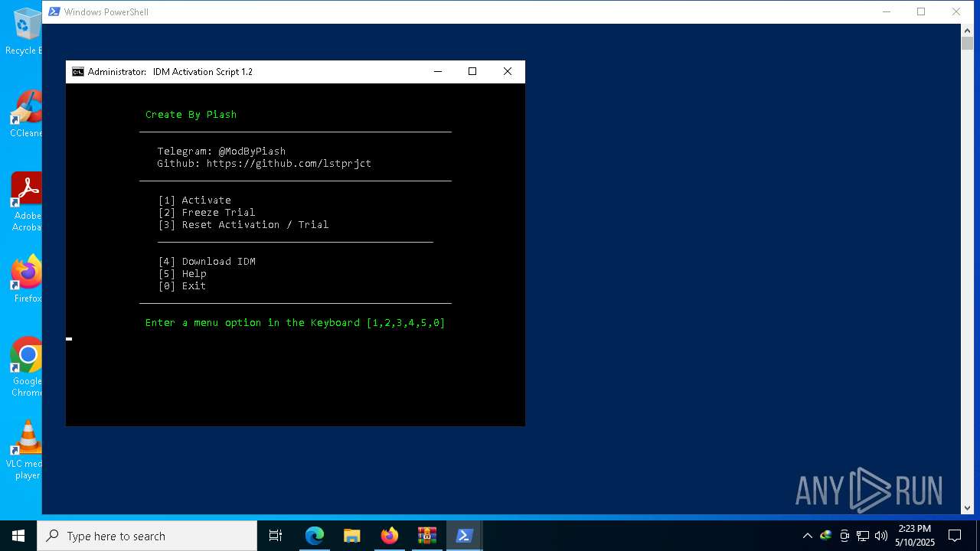Click the '[2] Freeze Trial' line

point(207,213)
